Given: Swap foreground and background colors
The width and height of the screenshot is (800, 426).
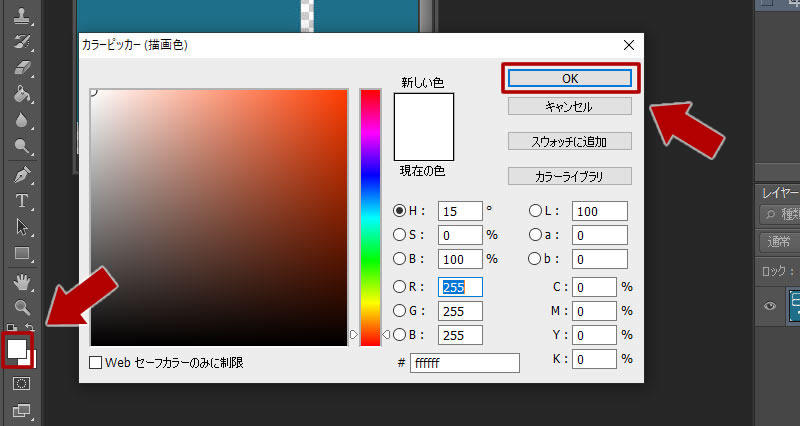Looking at the screenshot, I should pos(30,327).
